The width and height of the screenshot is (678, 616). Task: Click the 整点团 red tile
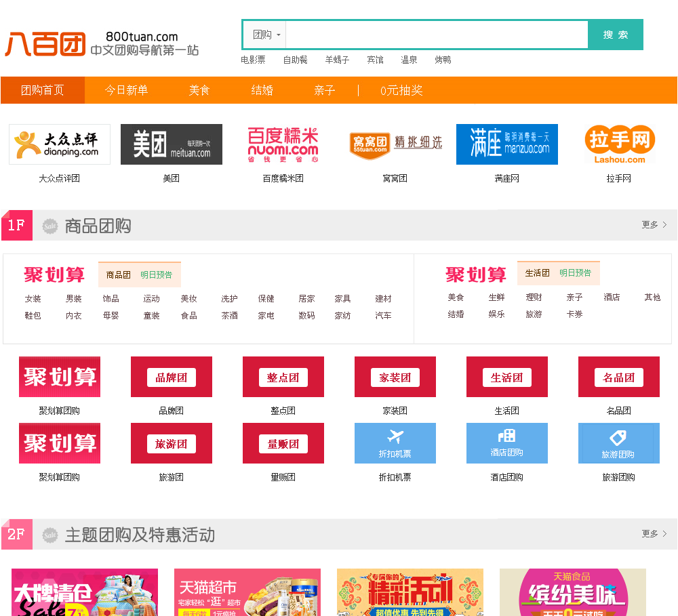(283, 377)
